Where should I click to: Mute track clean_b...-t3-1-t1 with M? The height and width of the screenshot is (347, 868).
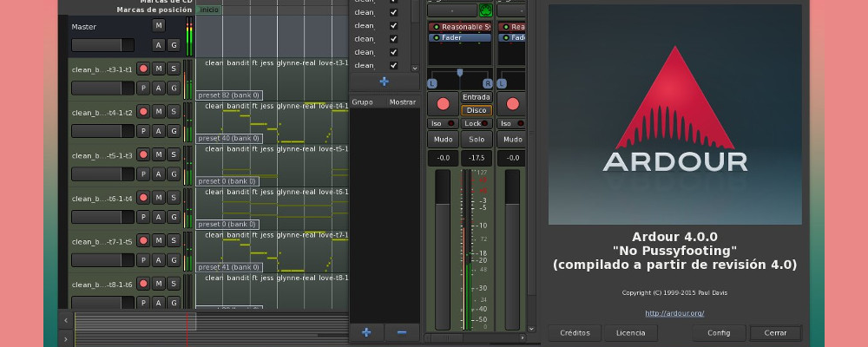click(158, 69)
